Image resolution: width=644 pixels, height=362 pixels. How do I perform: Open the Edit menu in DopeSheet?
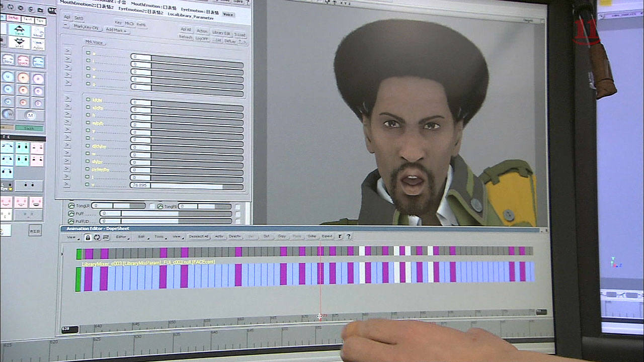[x=143, y=237]
